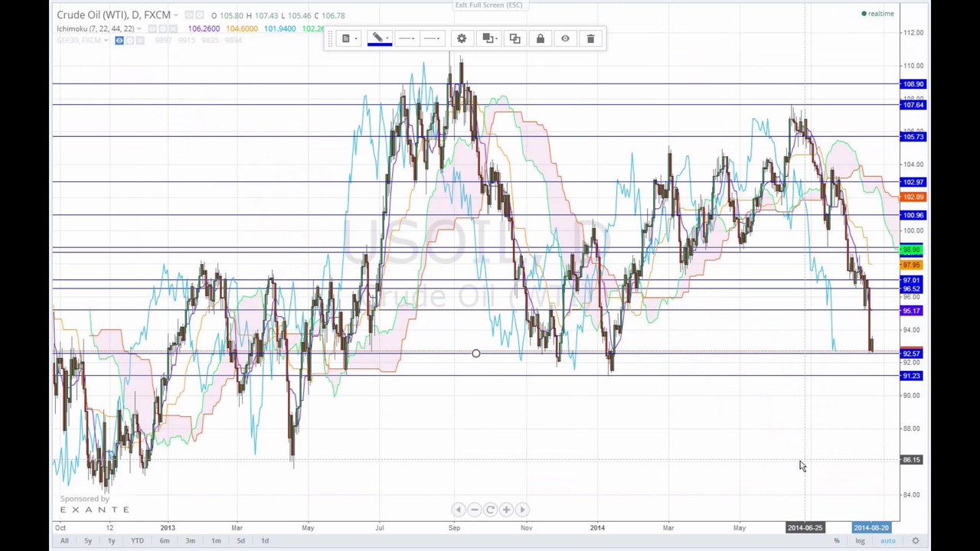
Task: Click the 86.15 crosshair price label
Action: (x=913, y=460)
